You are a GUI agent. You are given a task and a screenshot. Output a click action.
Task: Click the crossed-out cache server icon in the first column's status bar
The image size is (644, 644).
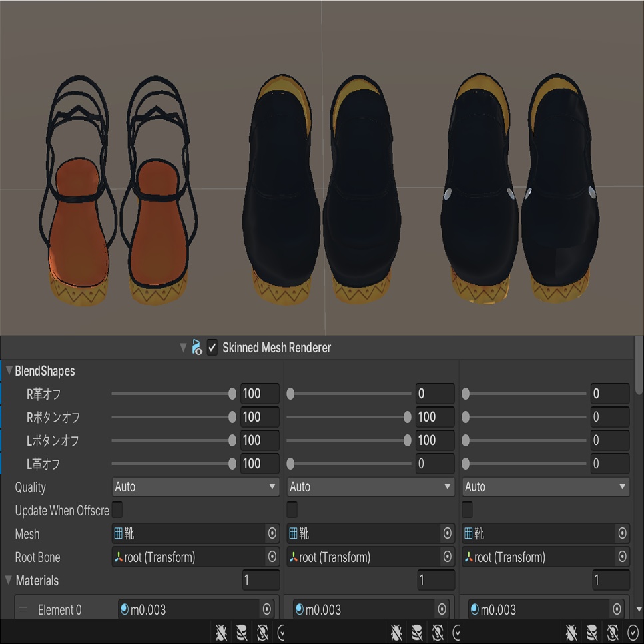(x=242, y=633)
